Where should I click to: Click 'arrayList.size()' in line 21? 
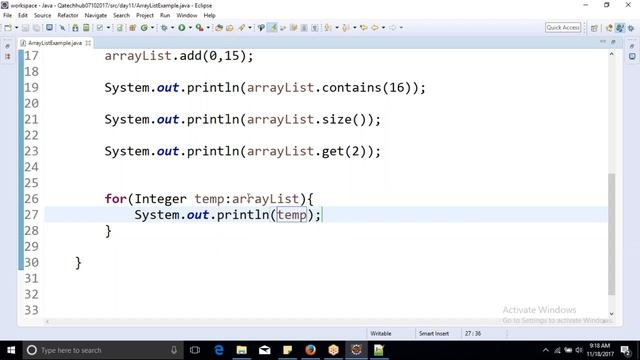pyautogui.click(x=306, y=120)
